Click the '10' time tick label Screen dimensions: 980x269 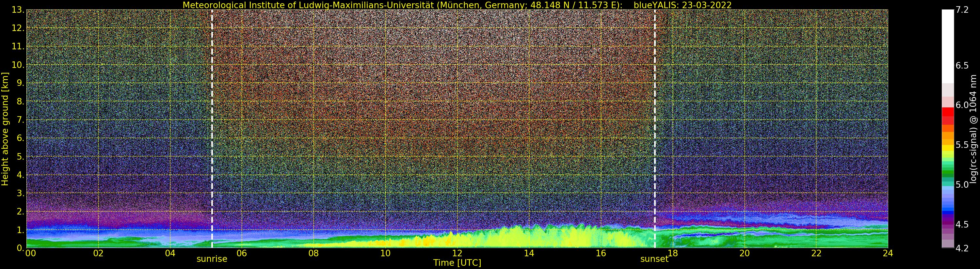point(385,253)
